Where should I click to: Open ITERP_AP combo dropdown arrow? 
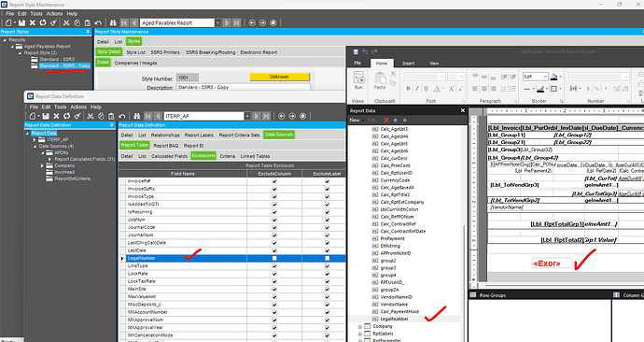tap(247, 116)
